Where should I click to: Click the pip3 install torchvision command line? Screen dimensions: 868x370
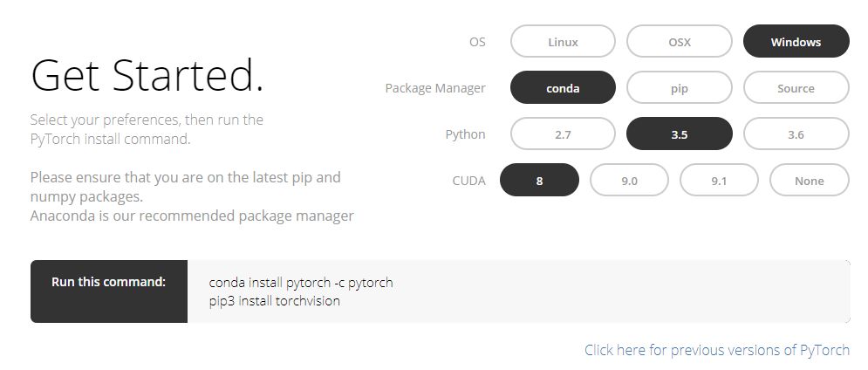(x=274, y=301)
